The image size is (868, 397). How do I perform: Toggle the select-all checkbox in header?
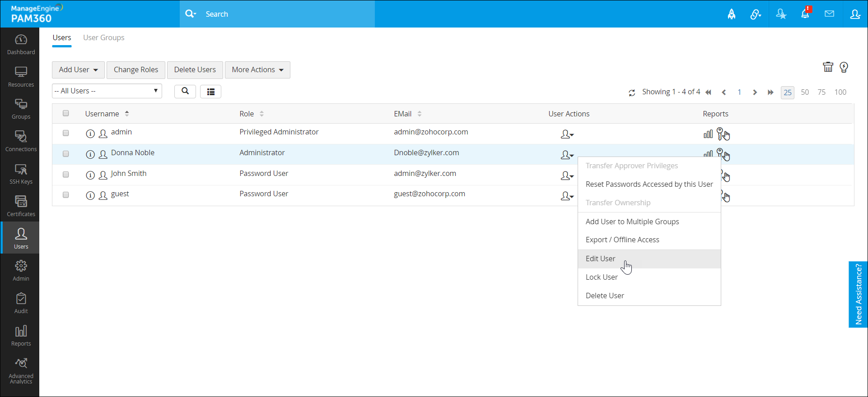(x=66, y=113)
